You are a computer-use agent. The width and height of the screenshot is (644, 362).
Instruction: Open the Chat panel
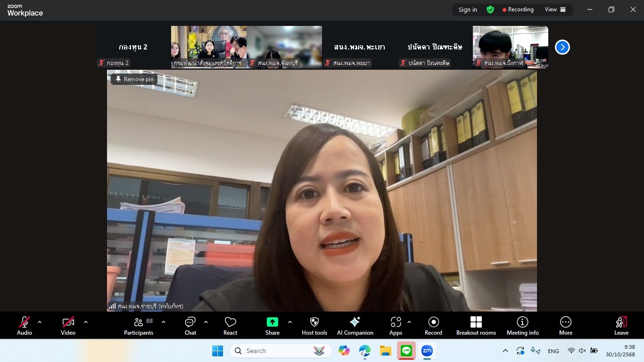[x=190, y=325]
